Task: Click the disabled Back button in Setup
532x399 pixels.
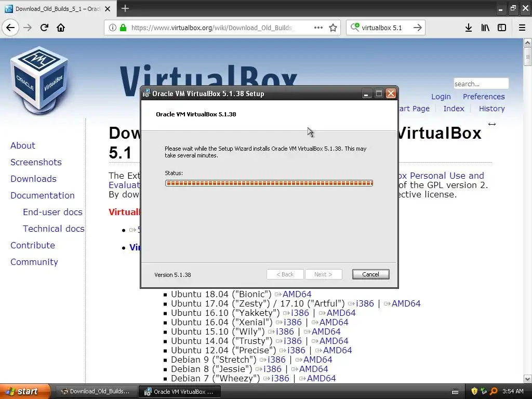Action: pyautogui.click(x=285, y=274)
